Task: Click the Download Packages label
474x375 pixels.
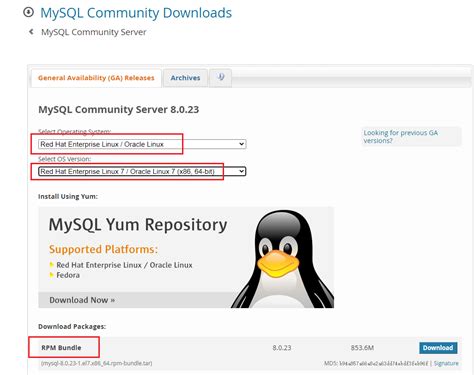Action: [72, 327]
